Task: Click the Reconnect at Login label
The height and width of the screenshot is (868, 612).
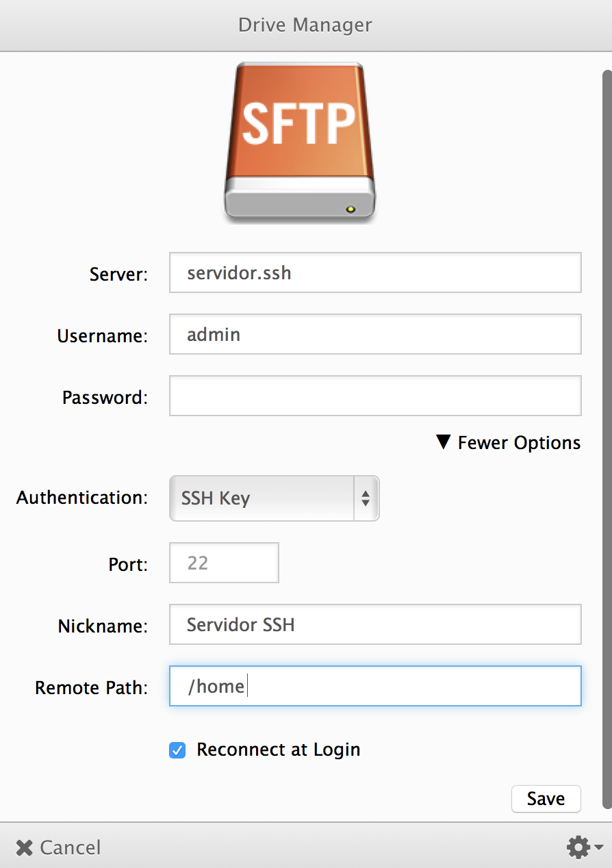Action: 279,750
